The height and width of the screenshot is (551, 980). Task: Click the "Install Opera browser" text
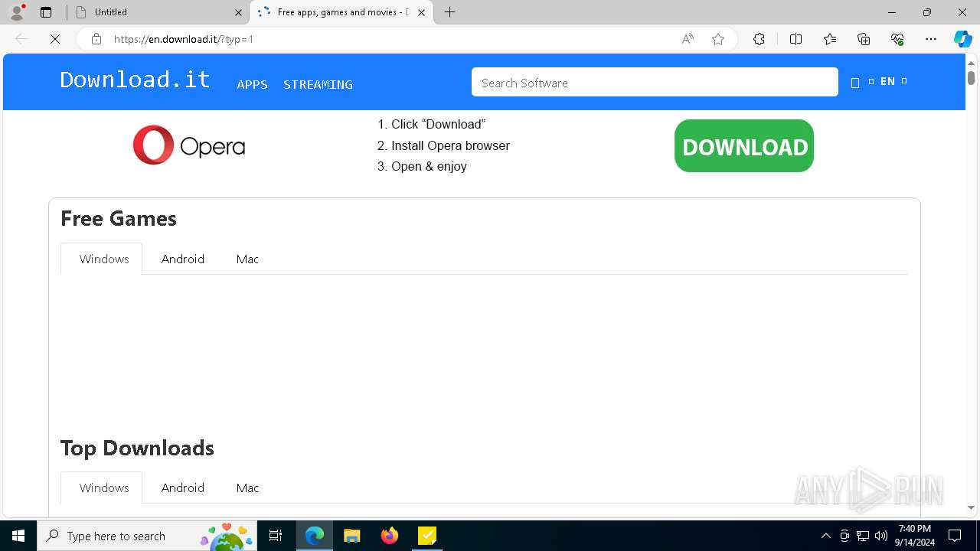[450, 145]
